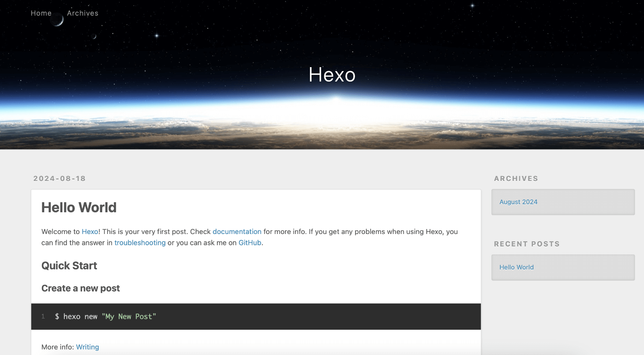Click the Quick Start heading

point(69,266)
